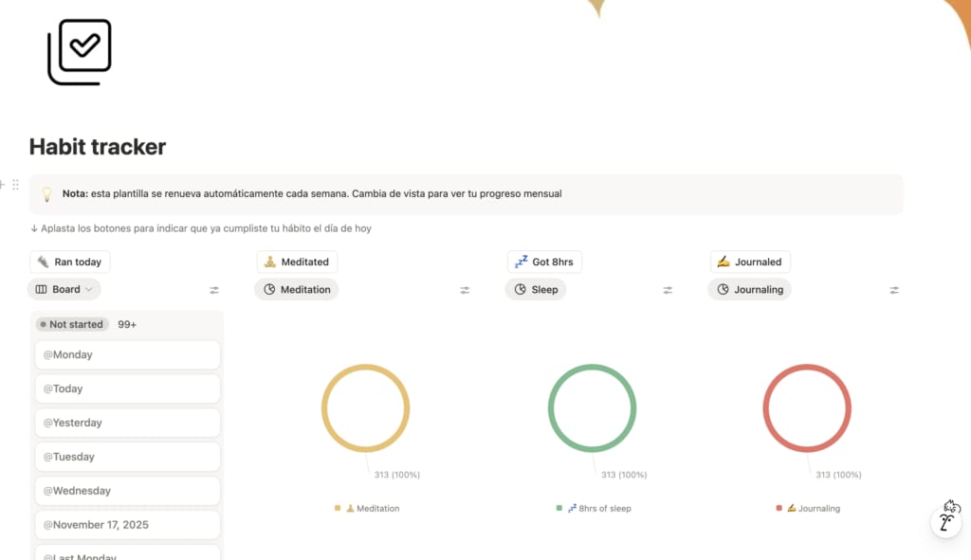Select the Meditation chart view tab
The width and height of the screenshot is (971, 560).
pos(296,290)
